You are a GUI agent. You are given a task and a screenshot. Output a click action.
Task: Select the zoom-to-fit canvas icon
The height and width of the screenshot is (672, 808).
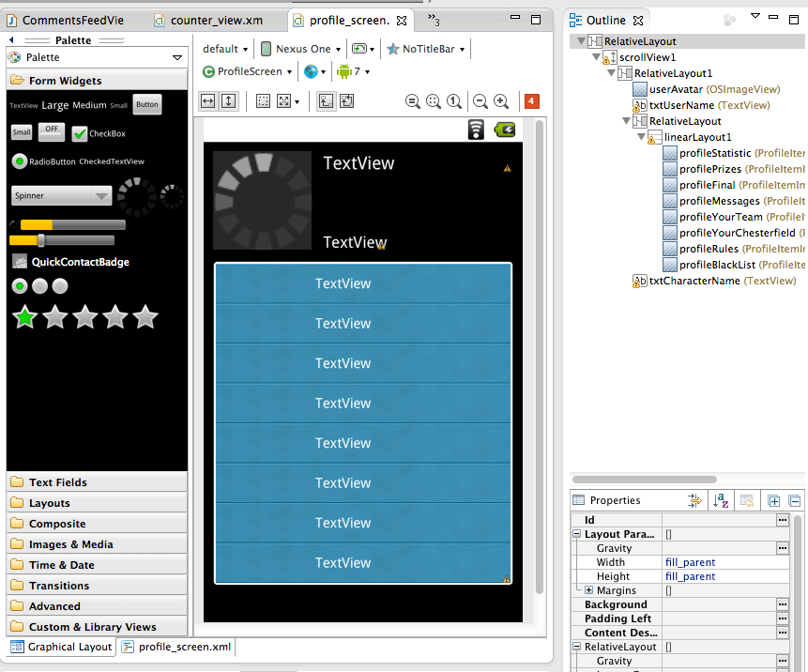(x=434, y=100)
